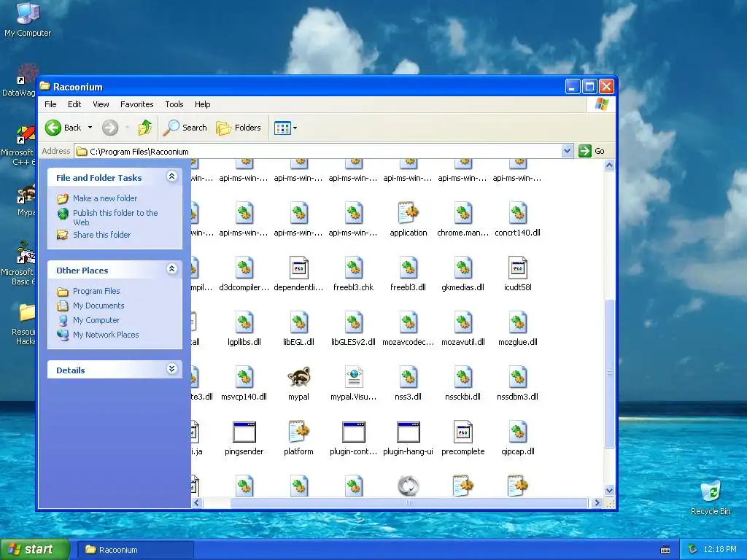747x560 pixels.
Task: Go to Program Files in Other Places
Action: pos(96,291)
